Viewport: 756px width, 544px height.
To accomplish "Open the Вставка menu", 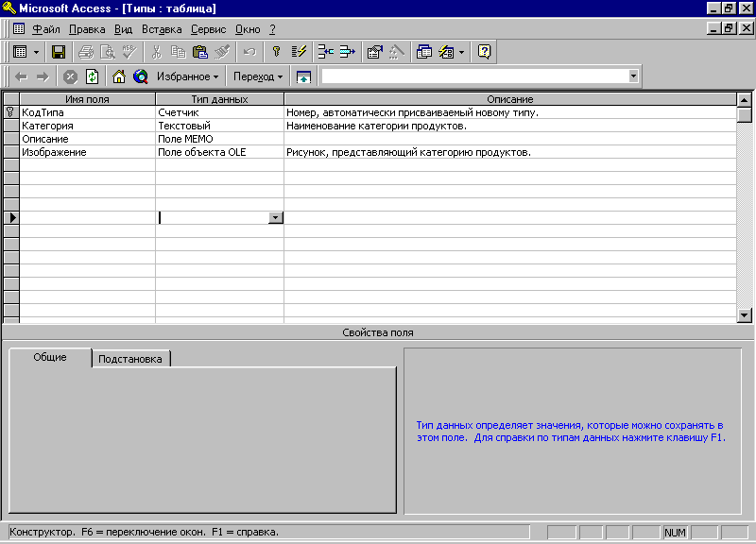I will (x=162, y=29).
